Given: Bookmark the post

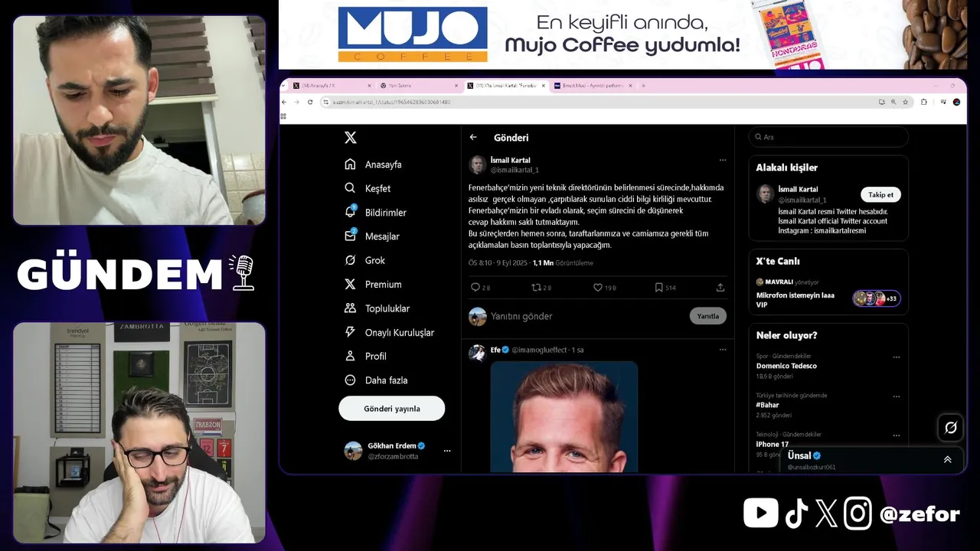Looking at the screenshot, I should [x=658, y=288].
